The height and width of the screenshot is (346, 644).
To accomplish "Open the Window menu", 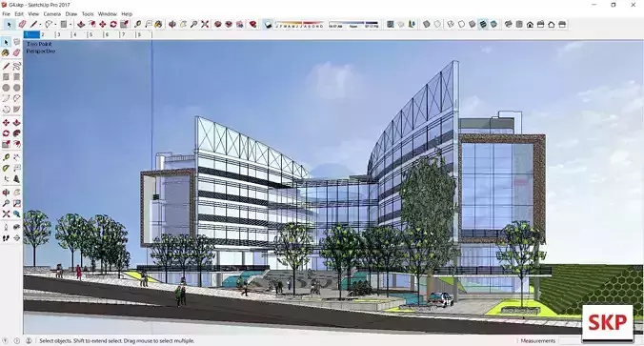I will point(108,13).
